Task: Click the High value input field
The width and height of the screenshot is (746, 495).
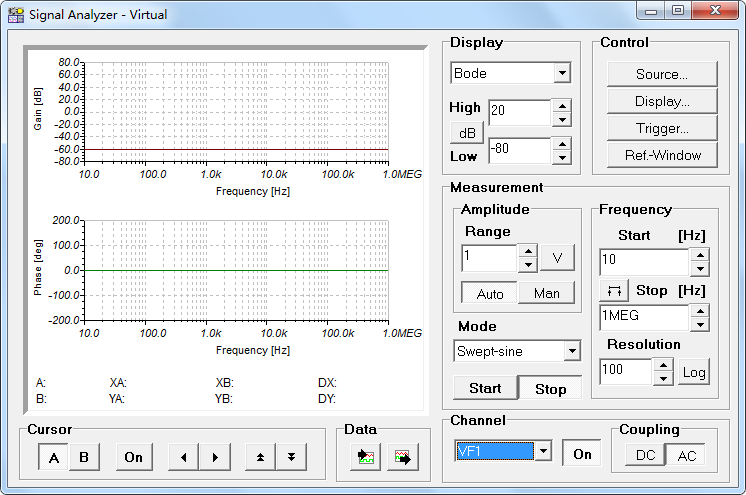Action: [520, 113]
